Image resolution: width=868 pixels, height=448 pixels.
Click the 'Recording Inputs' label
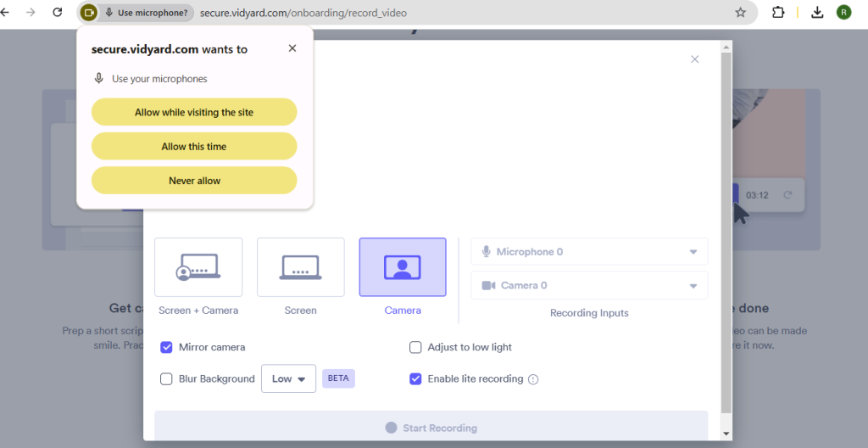click(589, 313)
